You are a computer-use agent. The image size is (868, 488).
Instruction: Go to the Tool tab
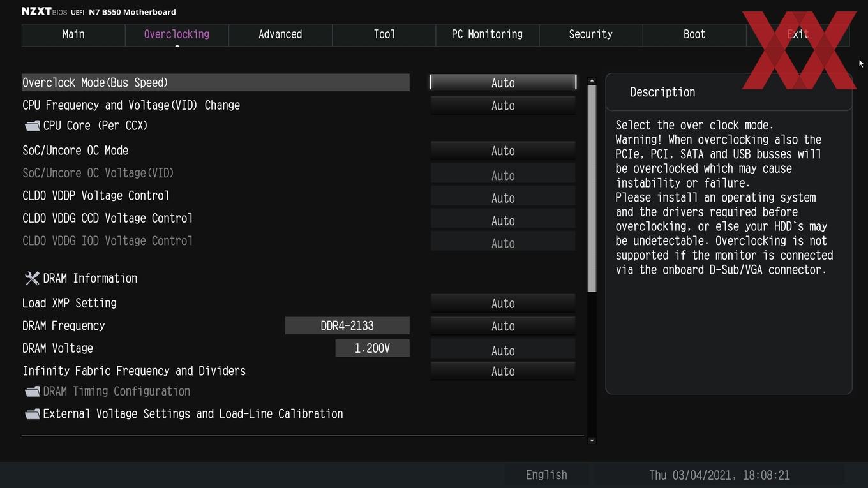[384, 34]
